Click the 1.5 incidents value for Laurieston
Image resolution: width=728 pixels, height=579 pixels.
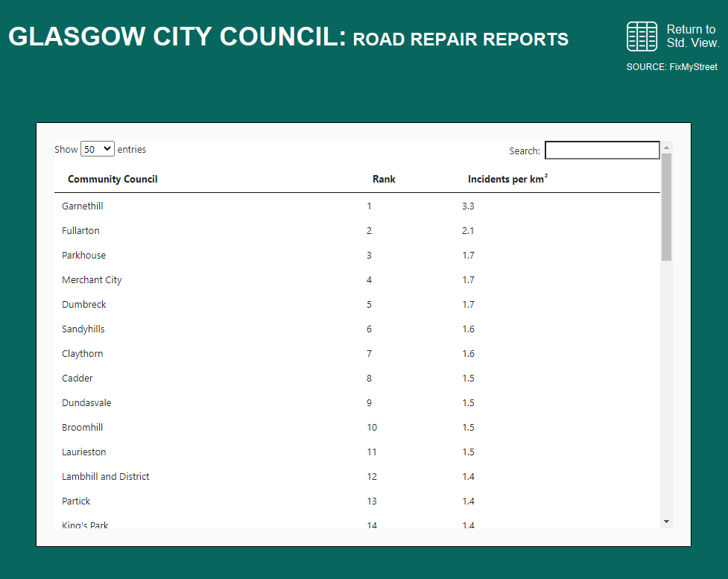point(468,452)
